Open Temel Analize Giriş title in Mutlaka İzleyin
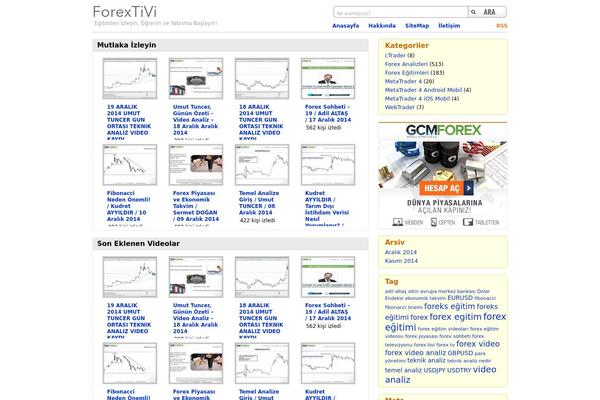Screen dimensions: 600x400 [259, 203]
